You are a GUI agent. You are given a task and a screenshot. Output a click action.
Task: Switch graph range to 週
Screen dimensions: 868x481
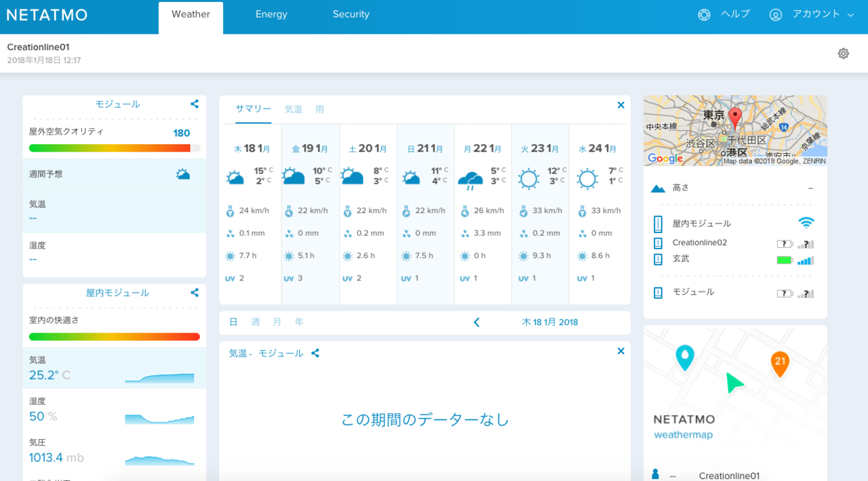click(256, 322)
